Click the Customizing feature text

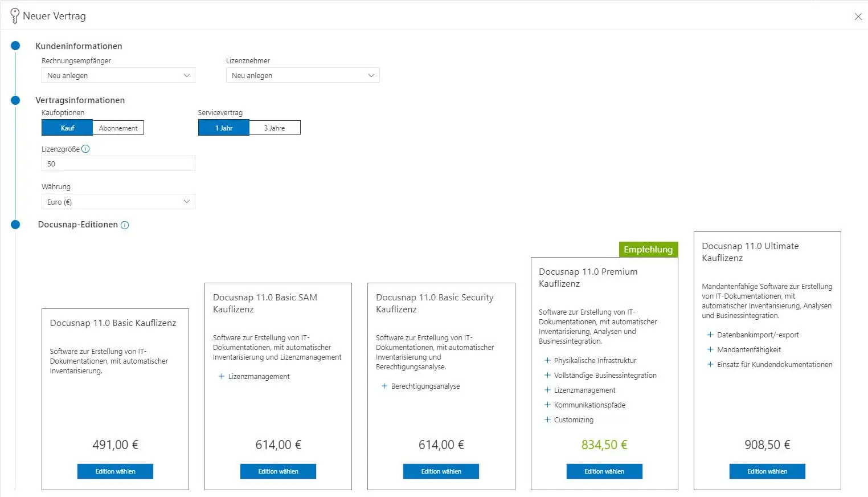point(574,420)
